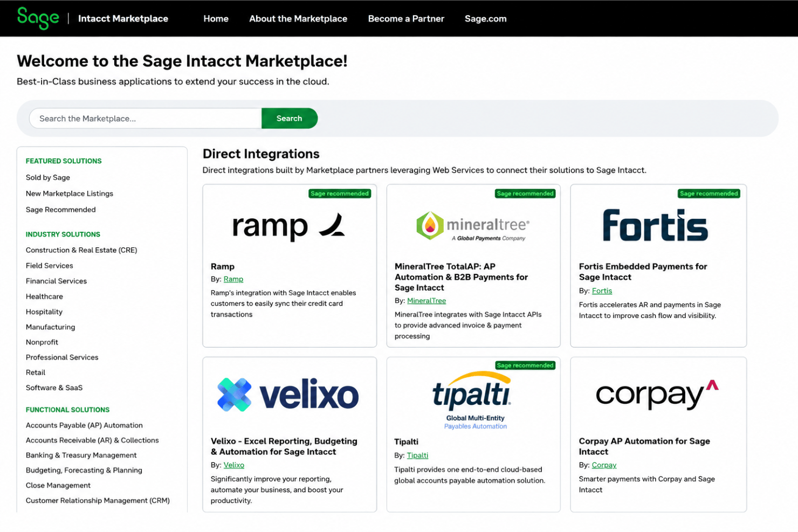Click the Direct Integrations heading
798x532 pixels.
click(x=261, y=154)
